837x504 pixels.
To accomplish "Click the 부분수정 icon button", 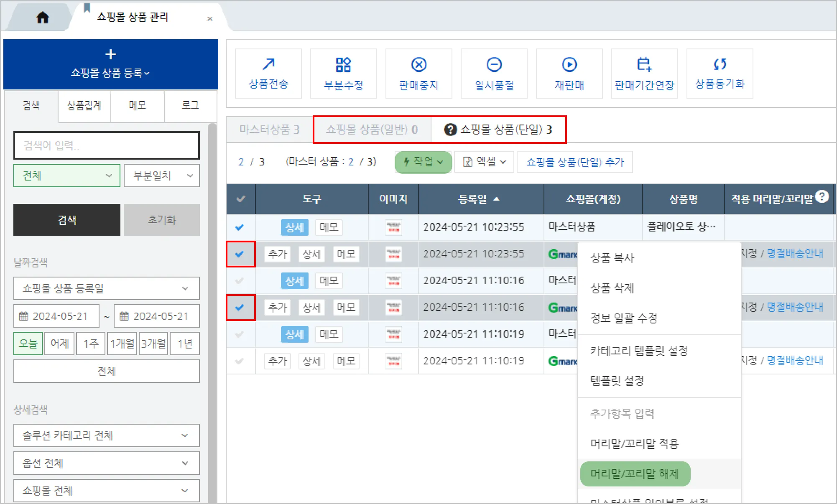I will pos(343,64).
